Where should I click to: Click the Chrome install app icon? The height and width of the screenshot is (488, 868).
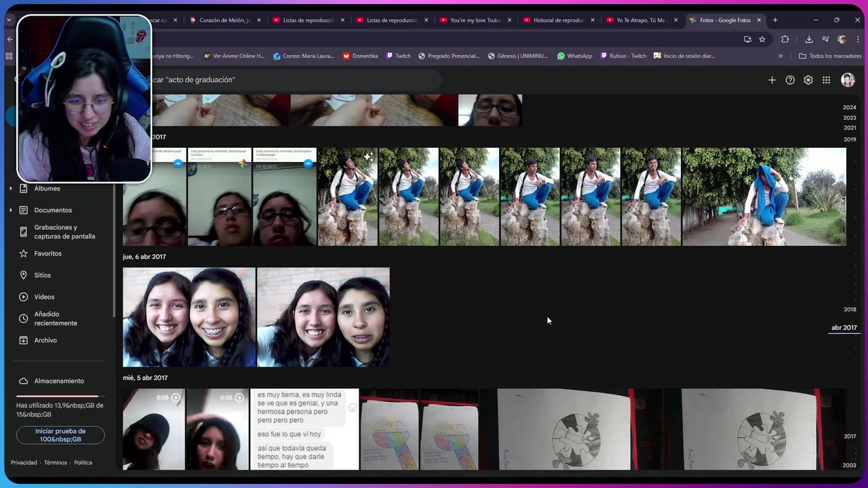click(x=747, y=39)
